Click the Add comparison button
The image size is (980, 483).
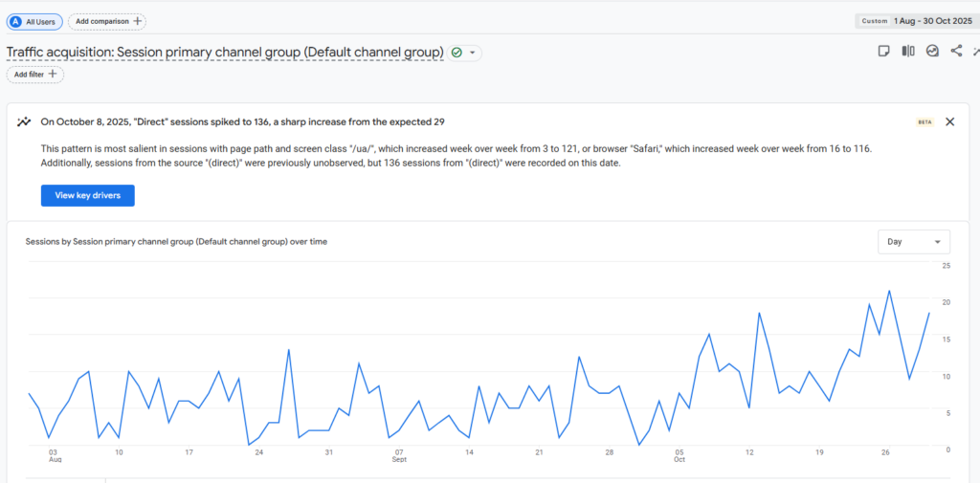[x=107, y=21]
